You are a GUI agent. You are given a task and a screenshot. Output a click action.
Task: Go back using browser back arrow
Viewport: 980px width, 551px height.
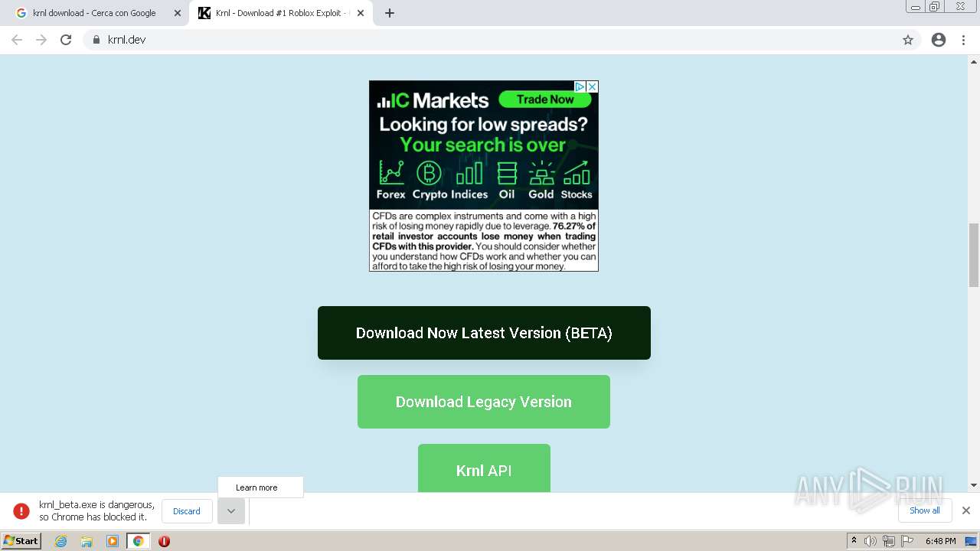pos(17,40)
